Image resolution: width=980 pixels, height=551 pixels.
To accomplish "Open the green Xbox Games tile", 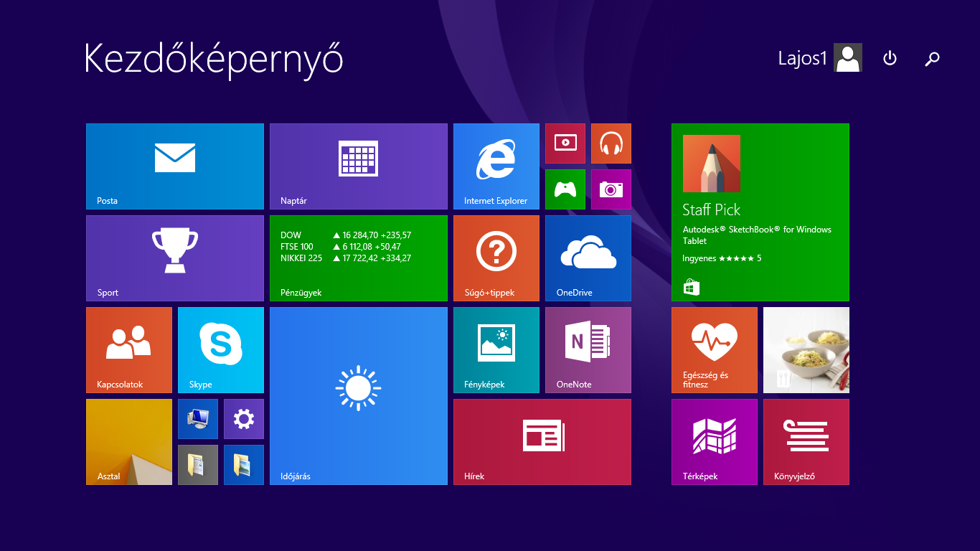I will (x=565, y=189).
